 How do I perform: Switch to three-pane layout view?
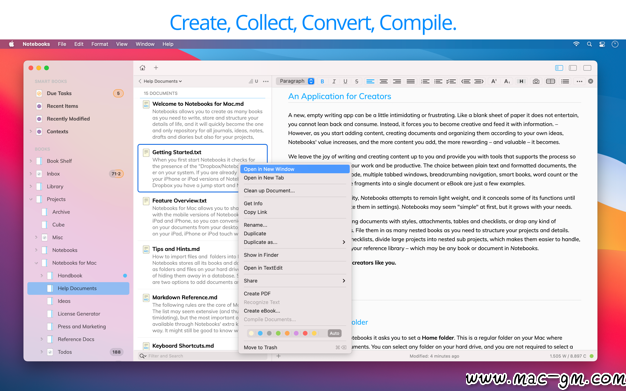[559, 68]
